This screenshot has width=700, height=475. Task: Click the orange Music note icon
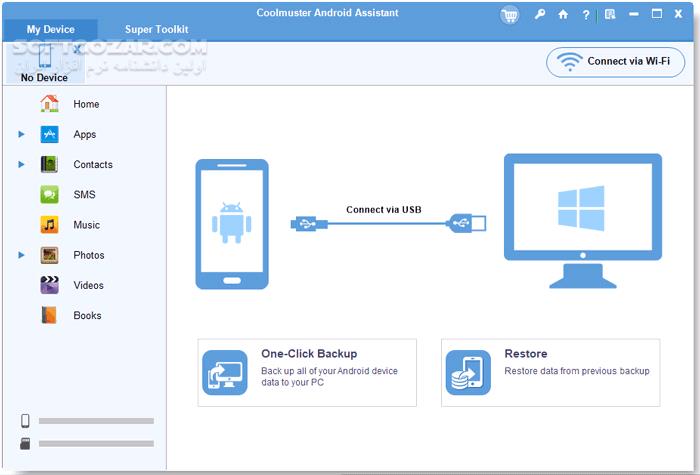coord(50,225)
